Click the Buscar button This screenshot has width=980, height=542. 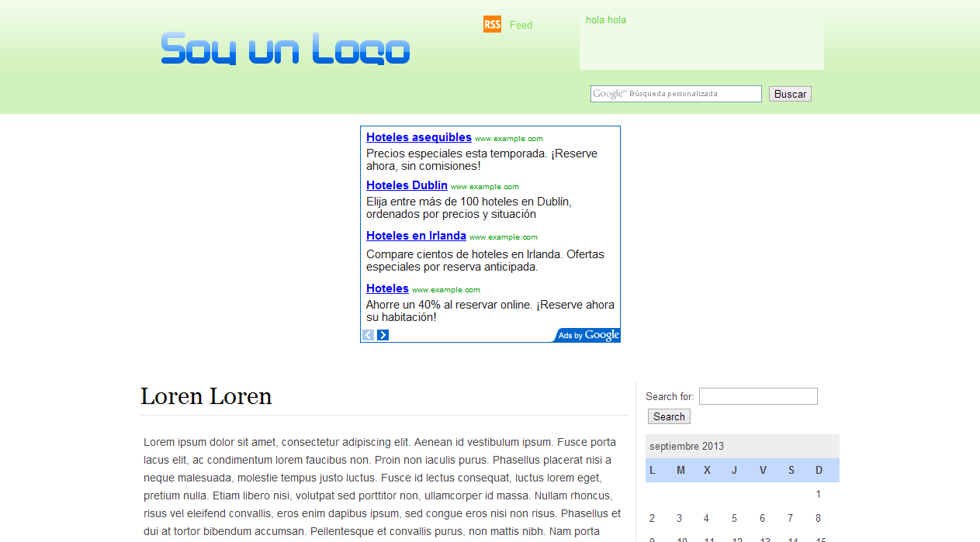point(790,94)
